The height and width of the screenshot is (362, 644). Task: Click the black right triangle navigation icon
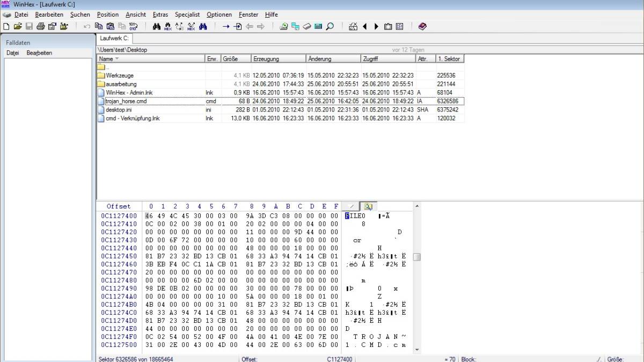pos(376,26)
